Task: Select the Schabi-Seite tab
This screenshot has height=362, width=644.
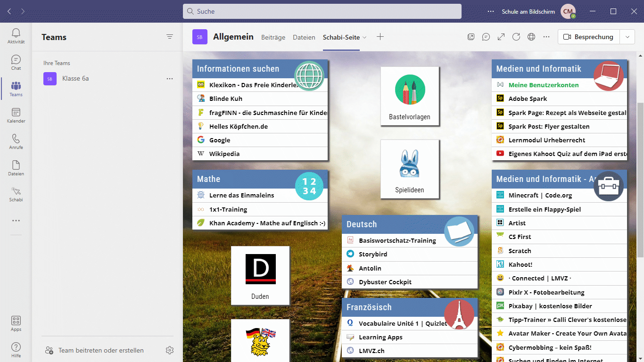Action: [341, 37]
